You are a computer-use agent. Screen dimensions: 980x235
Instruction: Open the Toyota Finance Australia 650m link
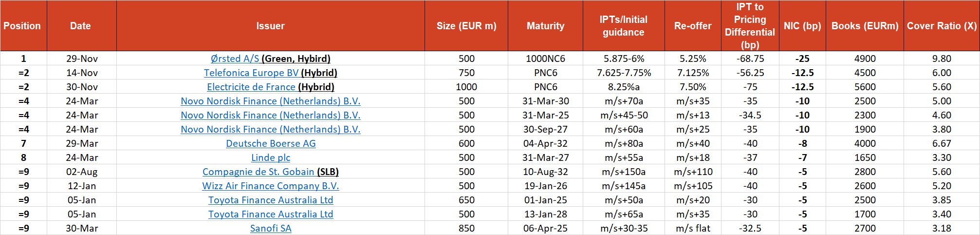click(x=271, y=200)
